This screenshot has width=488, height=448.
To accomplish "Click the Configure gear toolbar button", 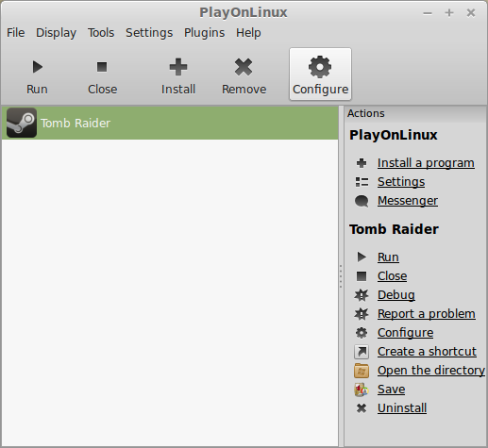I will tap(320, 75).
